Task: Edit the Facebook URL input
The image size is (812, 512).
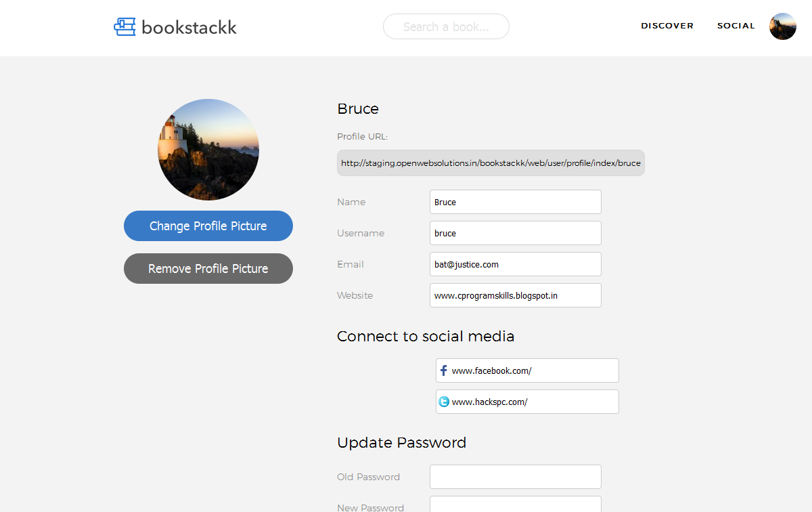Action: [533, 370]
